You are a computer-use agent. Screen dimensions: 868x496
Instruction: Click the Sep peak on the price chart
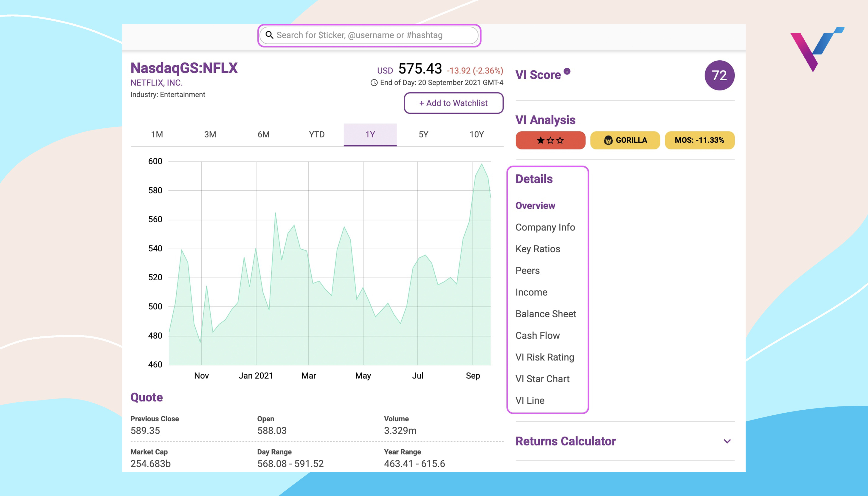click(x=482, y=164)
